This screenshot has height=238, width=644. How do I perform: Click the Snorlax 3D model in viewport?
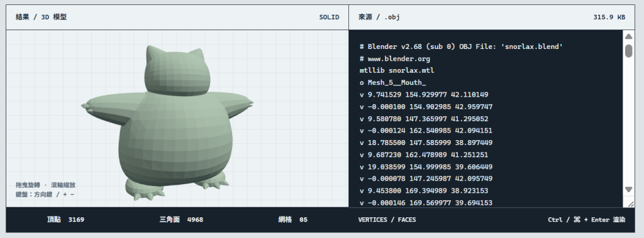pos(167,122)
